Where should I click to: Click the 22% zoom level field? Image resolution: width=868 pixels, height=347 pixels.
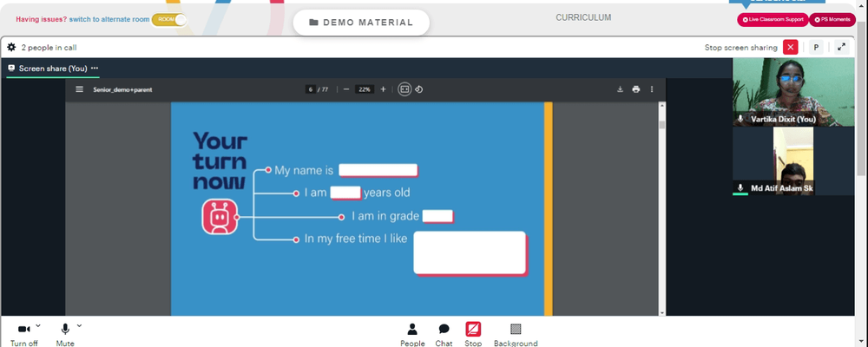point(365,89)
